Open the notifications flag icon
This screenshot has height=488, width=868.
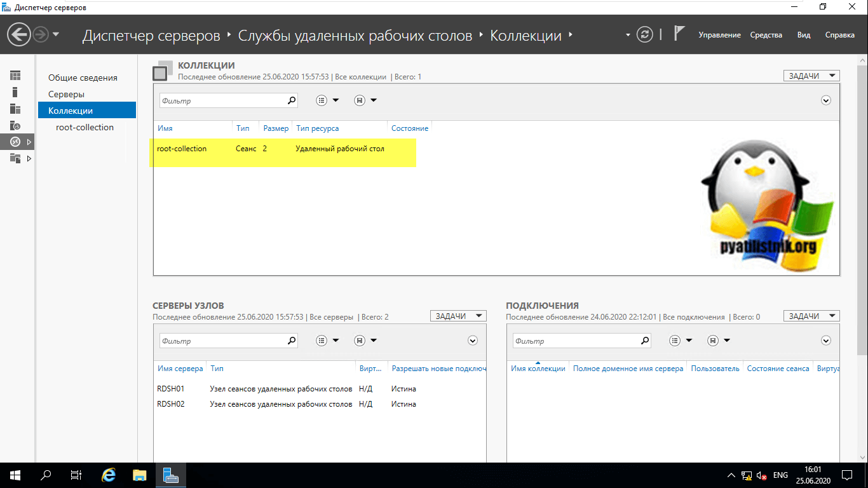coord(679,34)
